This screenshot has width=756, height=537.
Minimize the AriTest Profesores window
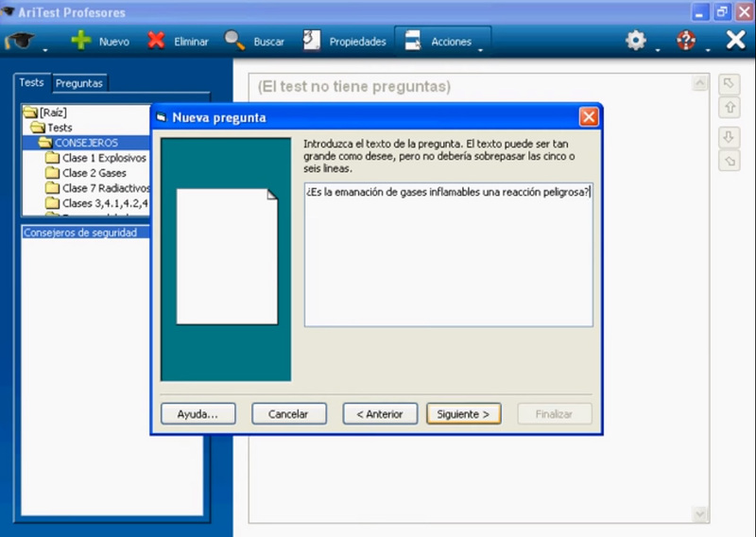point(699,12)
